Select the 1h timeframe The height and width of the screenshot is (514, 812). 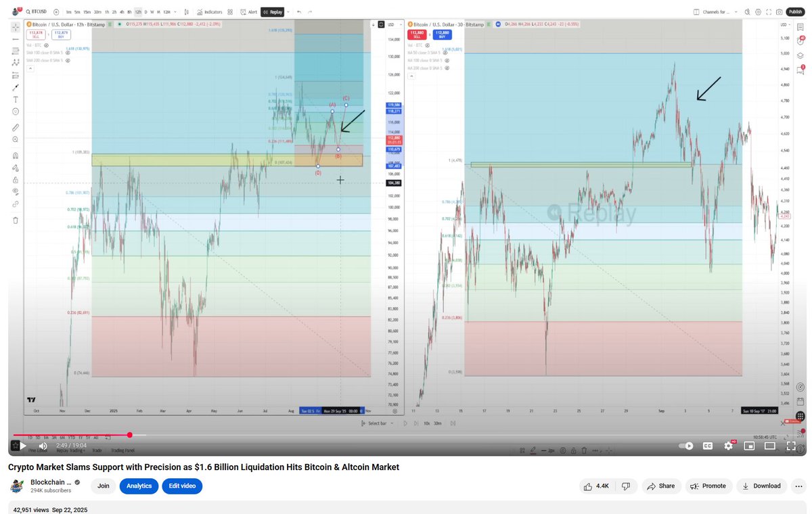[x=107, y=11]
